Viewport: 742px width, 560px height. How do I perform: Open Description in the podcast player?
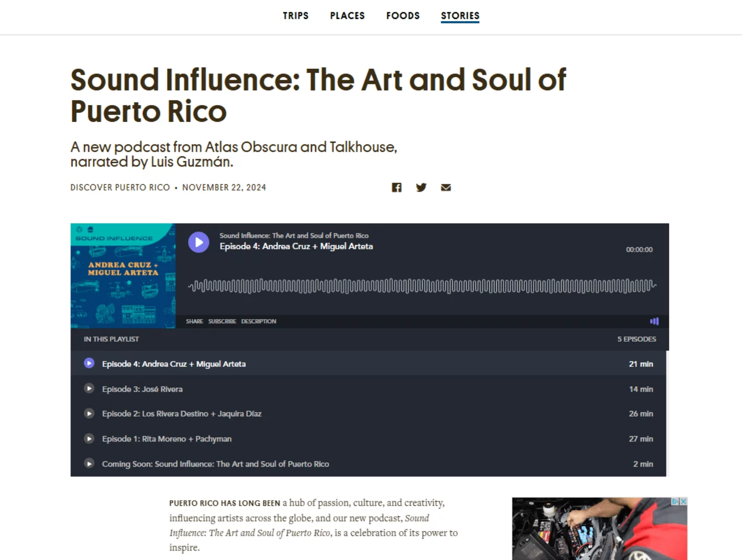coord(258,321)
